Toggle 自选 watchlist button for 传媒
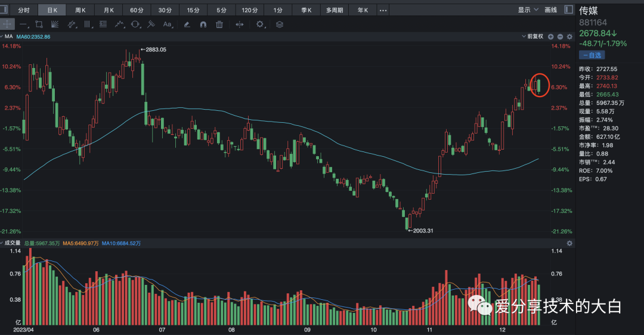This screenshot has width=644, height=335. 592,55
